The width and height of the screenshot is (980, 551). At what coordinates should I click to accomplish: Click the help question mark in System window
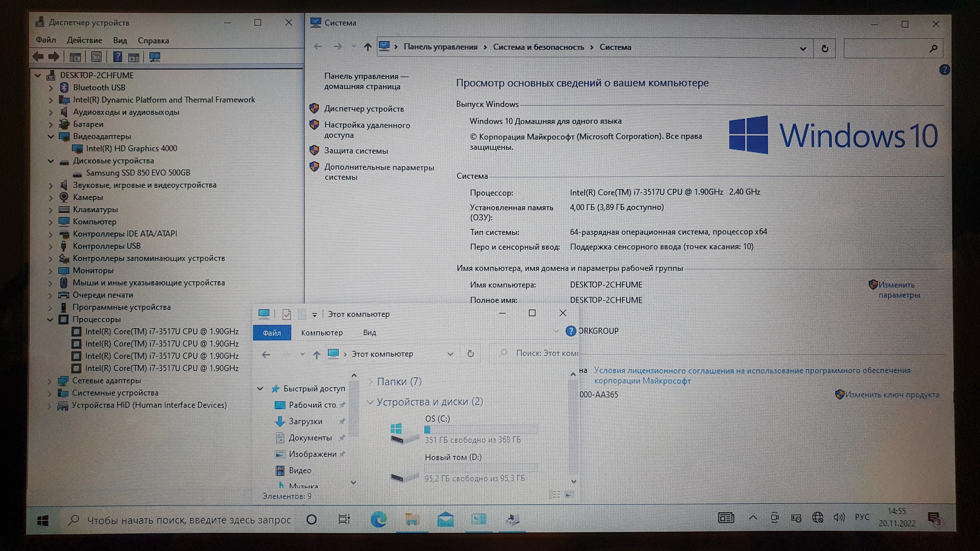[944, 70]
